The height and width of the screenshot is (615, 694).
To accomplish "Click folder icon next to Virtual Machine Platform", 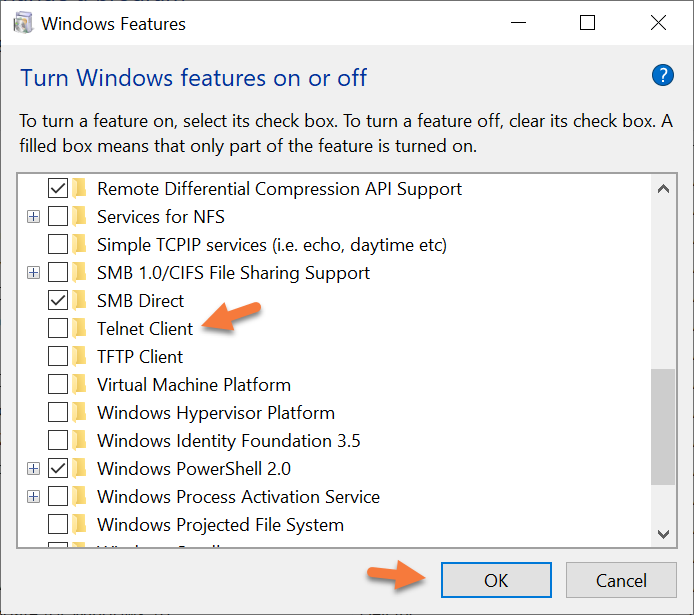I will [81, 384].
